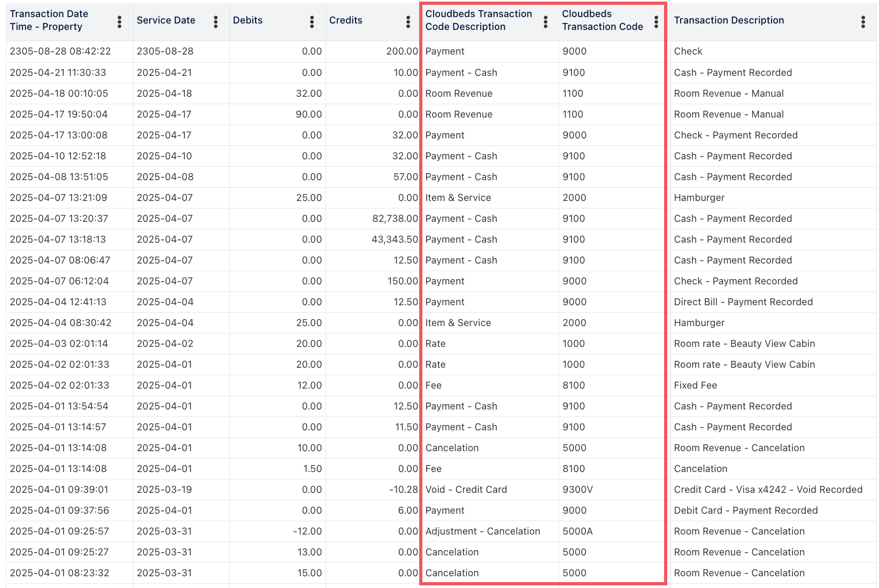The width and height of the screenshot is (879, 588).
Task: Select the 5000A transaction code cell
Action: (x=577, y=531)
